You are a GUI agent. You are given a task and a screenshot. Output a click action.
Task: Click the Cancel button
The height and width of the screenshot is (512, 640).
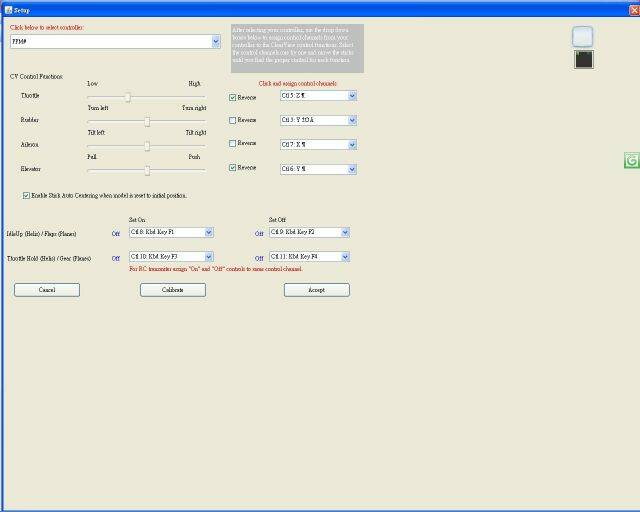tap(47, 290)
